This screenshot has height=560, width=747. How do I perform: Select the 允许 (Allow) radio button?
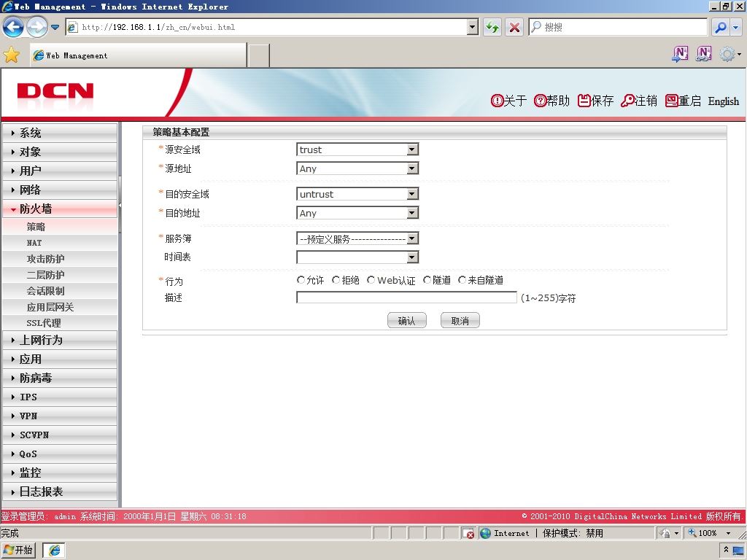(301, 280)
